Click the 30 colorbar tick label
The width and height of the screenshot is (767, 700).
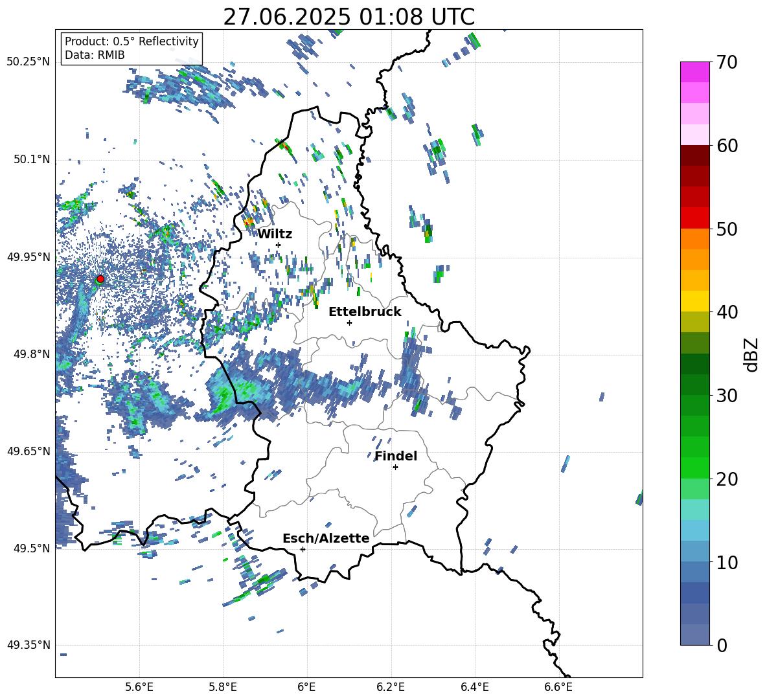(727, 396)
